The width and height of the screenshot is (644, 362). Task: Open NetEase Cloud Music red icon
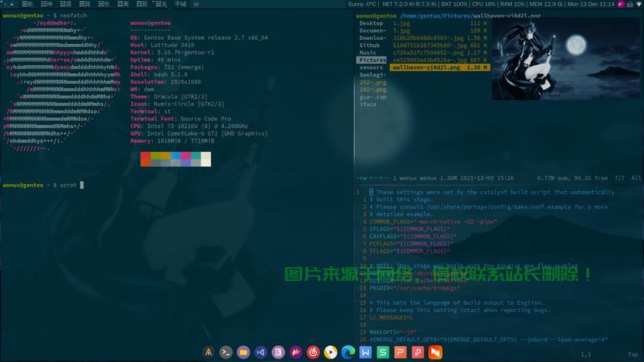(x=313, y=352)
